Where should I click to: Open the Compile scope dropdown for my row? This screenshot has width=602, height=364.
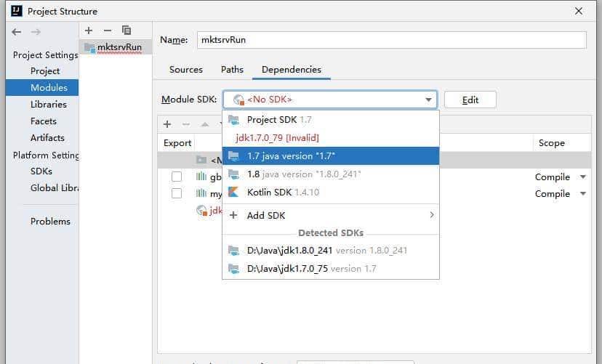583,194
